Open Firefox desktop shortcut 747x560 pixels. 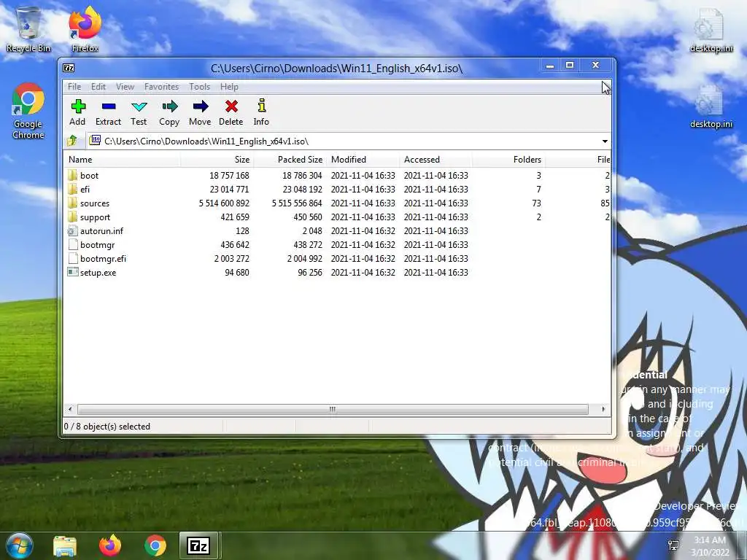[x=85, y=28]
